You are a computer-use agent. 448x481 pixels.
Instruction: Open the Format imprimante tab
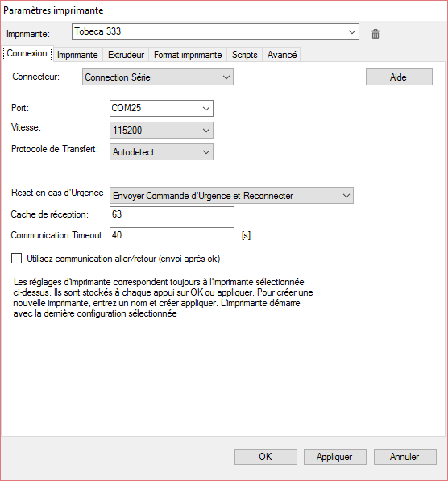pos(188,55)
